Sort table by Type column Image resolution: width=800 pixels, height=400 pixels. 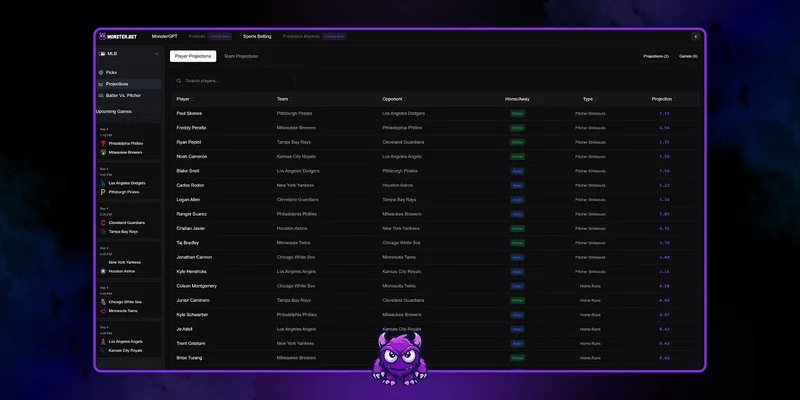[589, 99]
